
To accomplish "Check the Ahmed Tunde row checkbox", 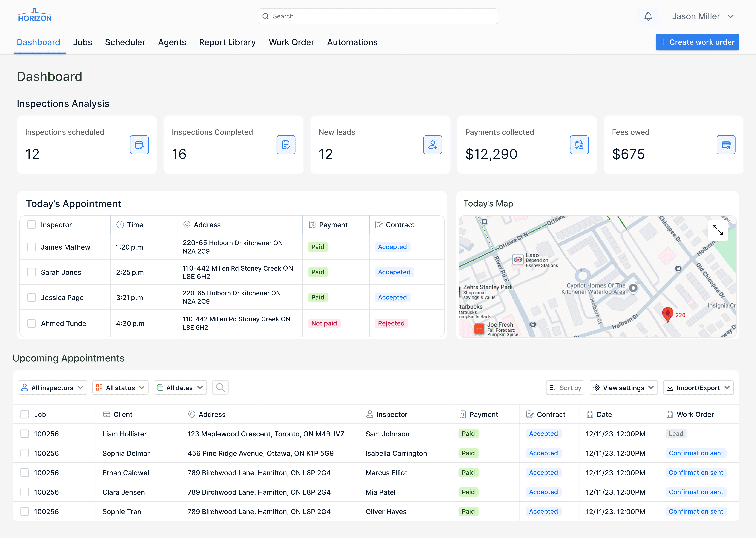I will (x=31, y=323).
